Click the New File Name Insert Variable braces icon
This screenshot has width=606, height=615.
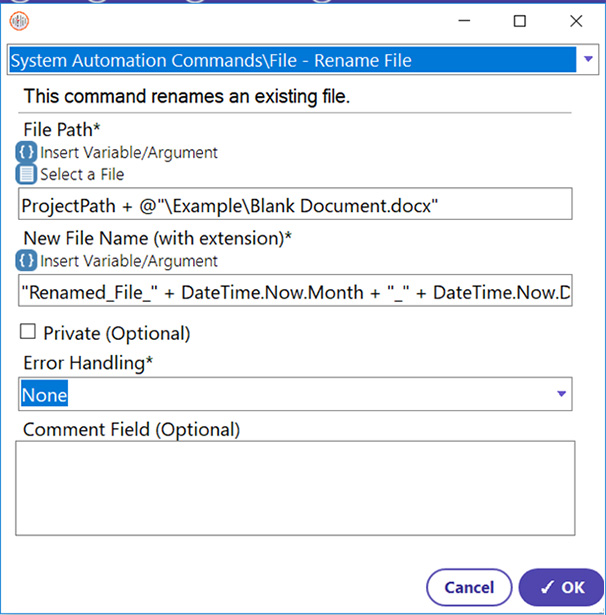point(26,261)
